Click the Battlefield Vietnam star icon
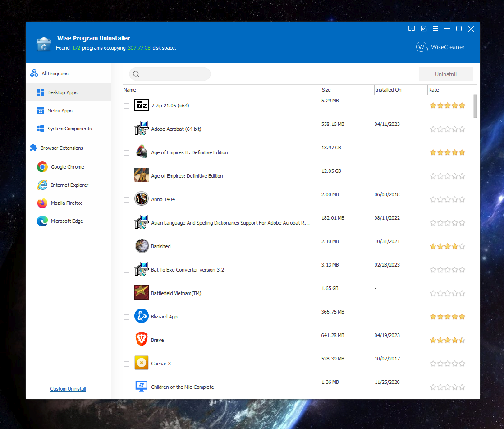This screenshot has width=504, height=429. [x=142, y=292]
